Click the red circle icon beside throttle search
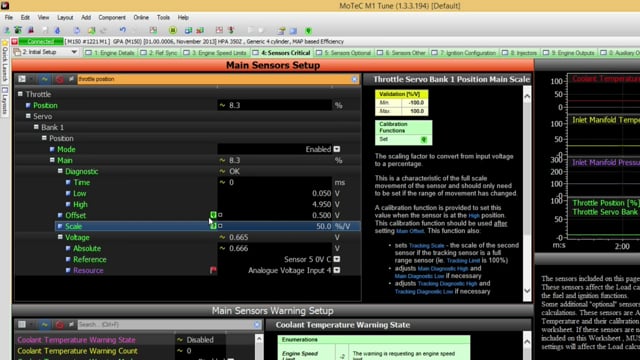Screen dimensions: 640x360 pyautogui.click(x=60, y=79)
